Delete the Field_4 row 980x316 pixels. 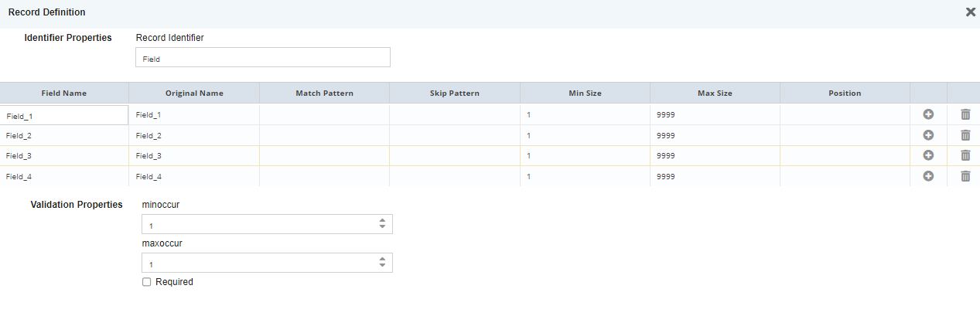(x=965, y=176)
